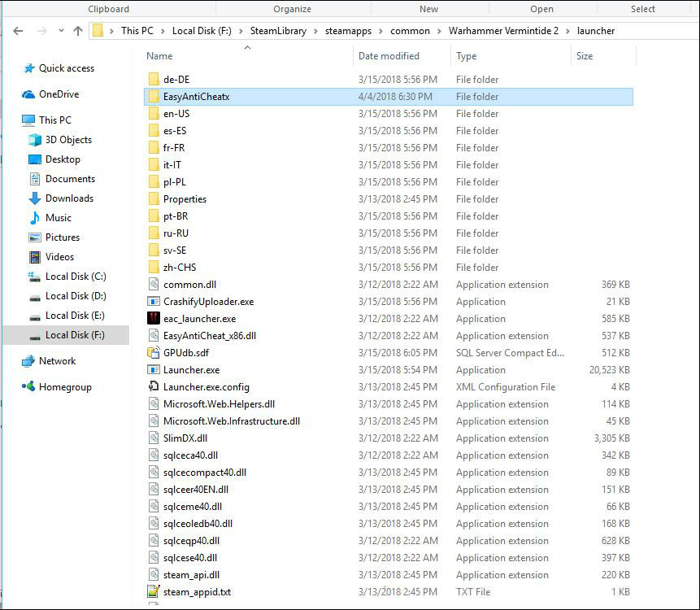This screenshot has height=610, width=700.
Task: Click the Pictures icon in sidebar
Action: pos(35,237)
